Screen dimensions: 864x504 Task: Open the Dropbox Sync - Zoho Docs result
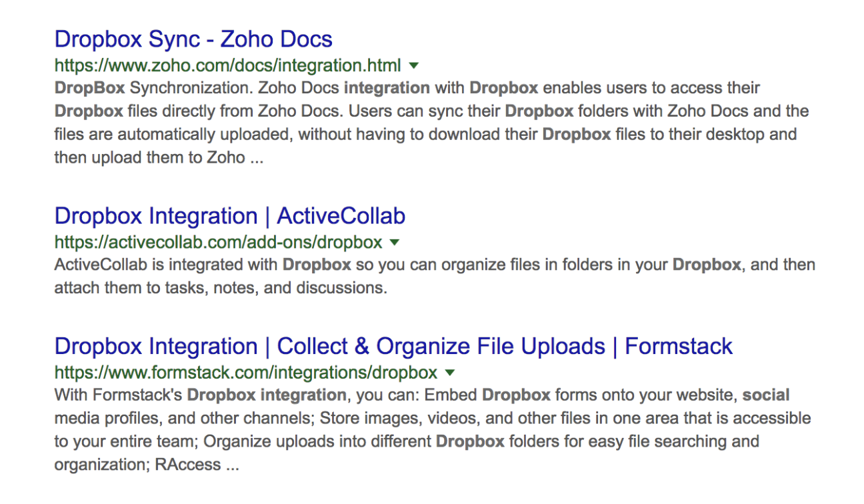193,39
